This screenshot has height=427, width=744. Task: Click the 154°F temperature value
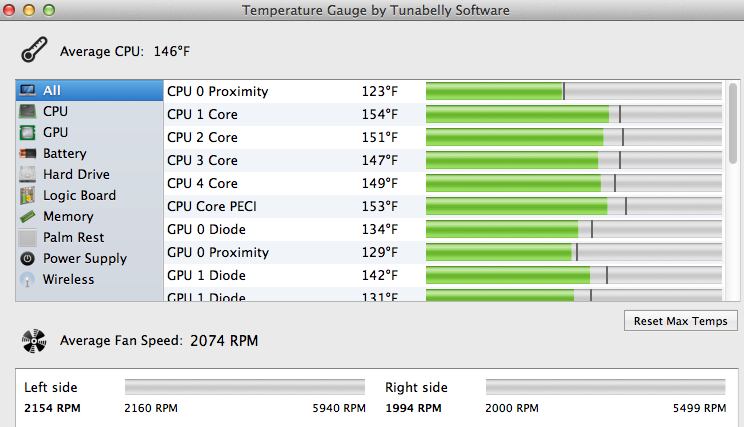tap(380, 114)
